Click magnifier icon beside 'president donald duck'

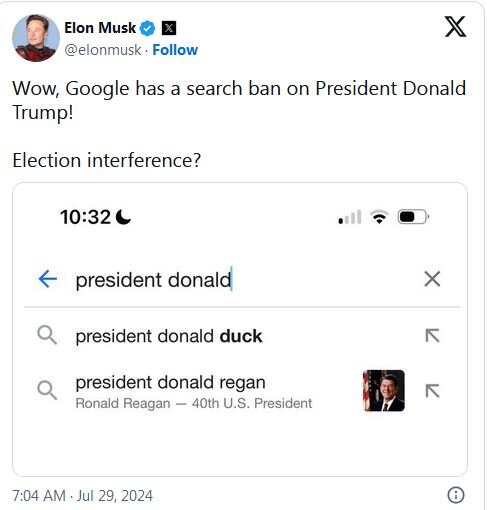point(47,335)
